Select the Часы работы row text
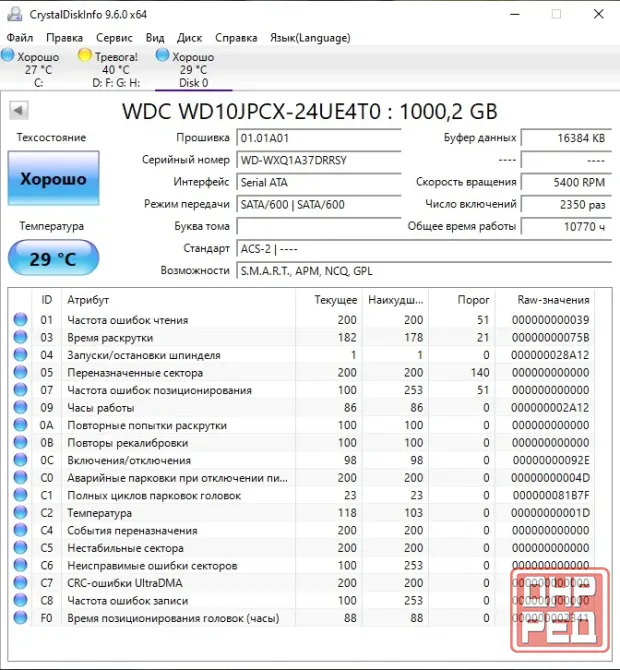The width and height of the screenshot is (620, 670). pos(100,408)
